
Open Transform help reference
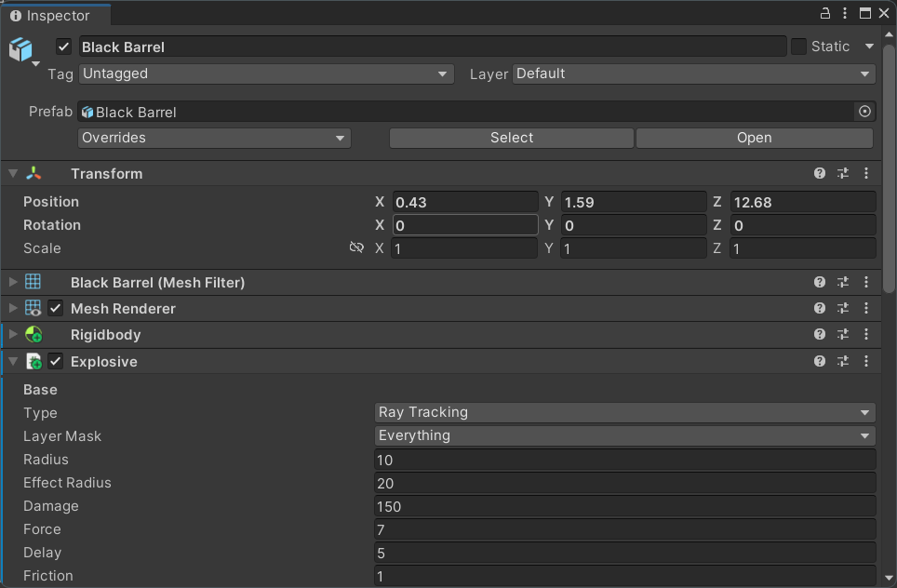819,173
